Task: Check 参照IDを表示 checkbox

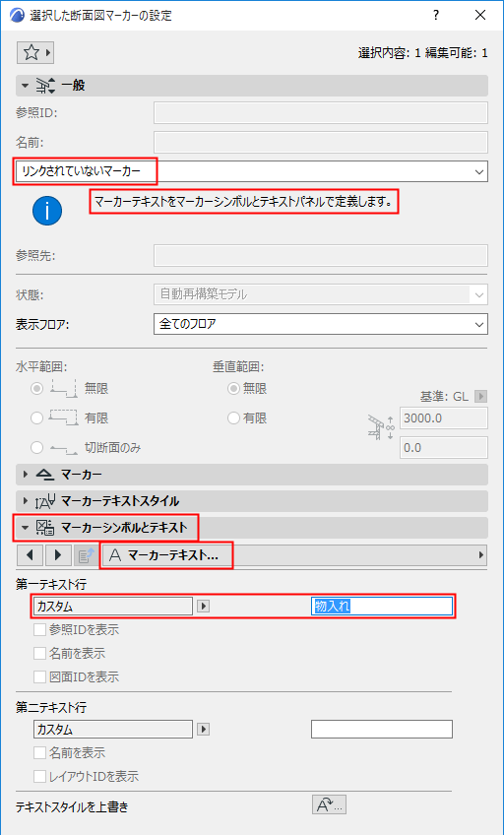Action: point(40,630)
